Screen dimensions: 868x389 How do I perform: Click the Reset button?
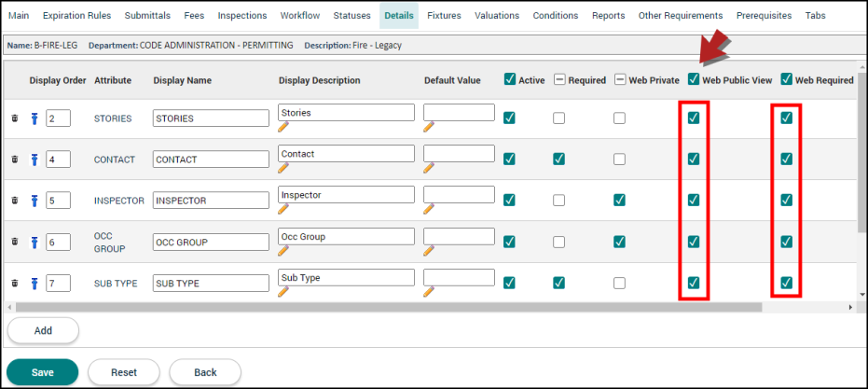click(x=124, y=372)
